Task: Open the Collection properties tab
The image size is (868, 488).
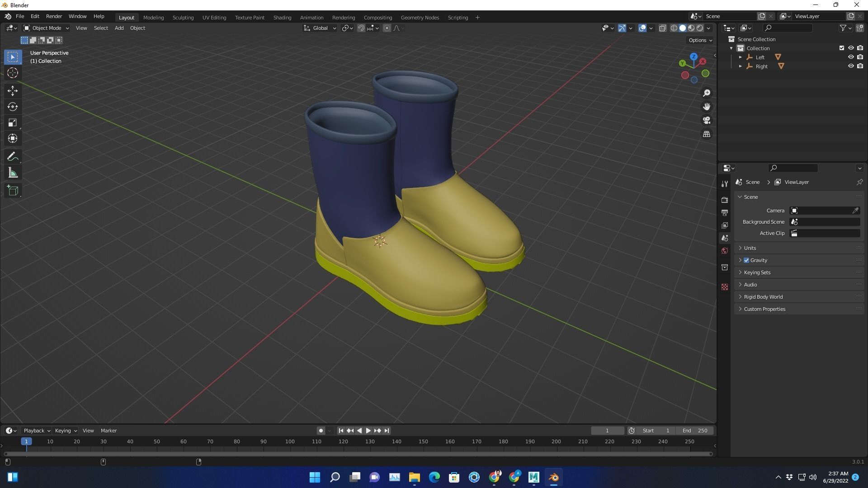Action: pyautogui.click(x=725, y=267)
